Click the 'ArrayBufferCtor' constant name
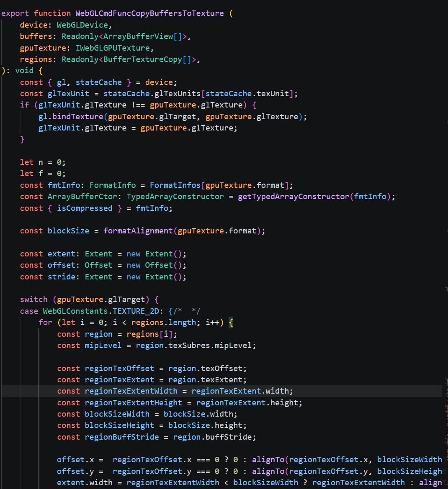This screenshot has height=489, width=448. (x=82, y=197)
